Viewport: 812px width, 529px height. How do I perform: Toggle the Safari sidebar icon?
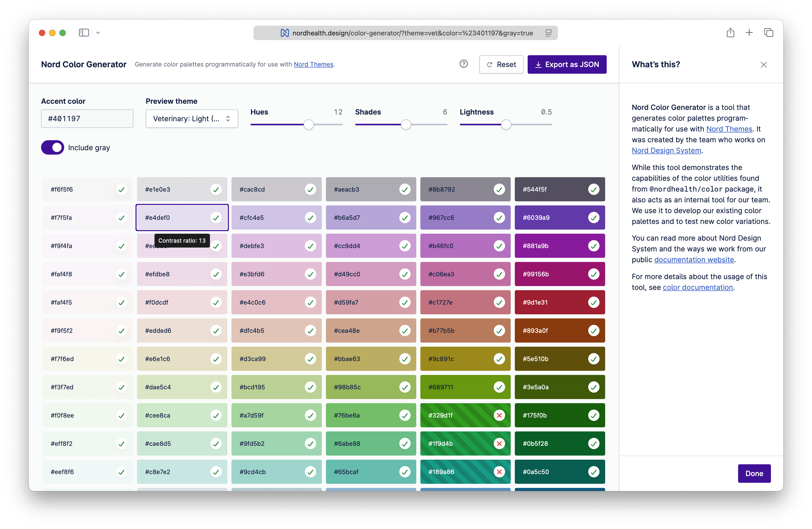pos(84,33)
